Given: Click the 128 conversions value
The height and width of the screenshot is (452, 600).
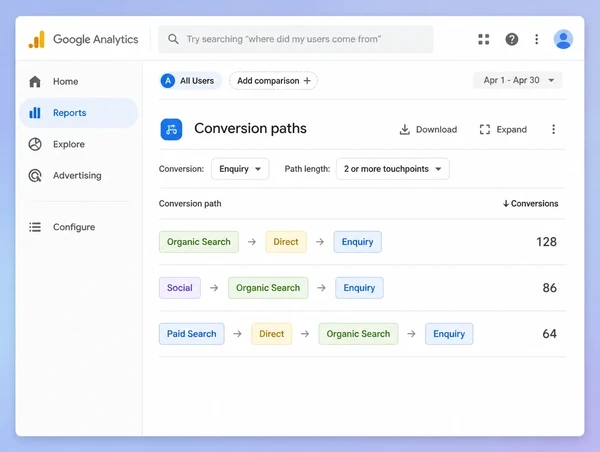Looking at the screenshot, I should point(546,242).
